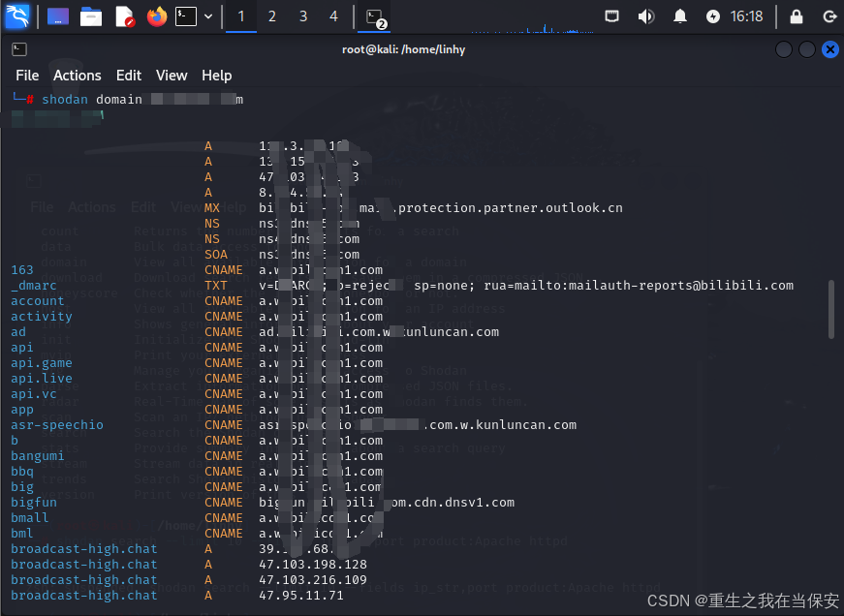Click the 'bml' subdomain entry
Viewport: 844px width, 616px height.
click(x=22, y=534)
